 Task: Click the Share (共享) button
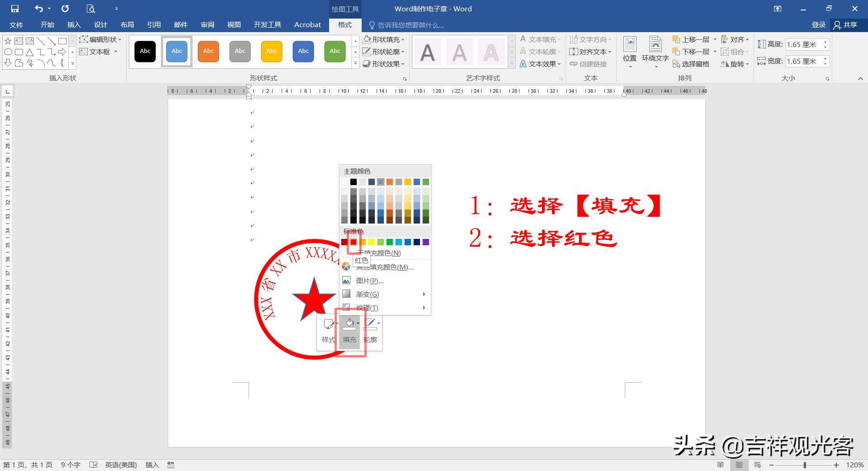pos(846,25)
